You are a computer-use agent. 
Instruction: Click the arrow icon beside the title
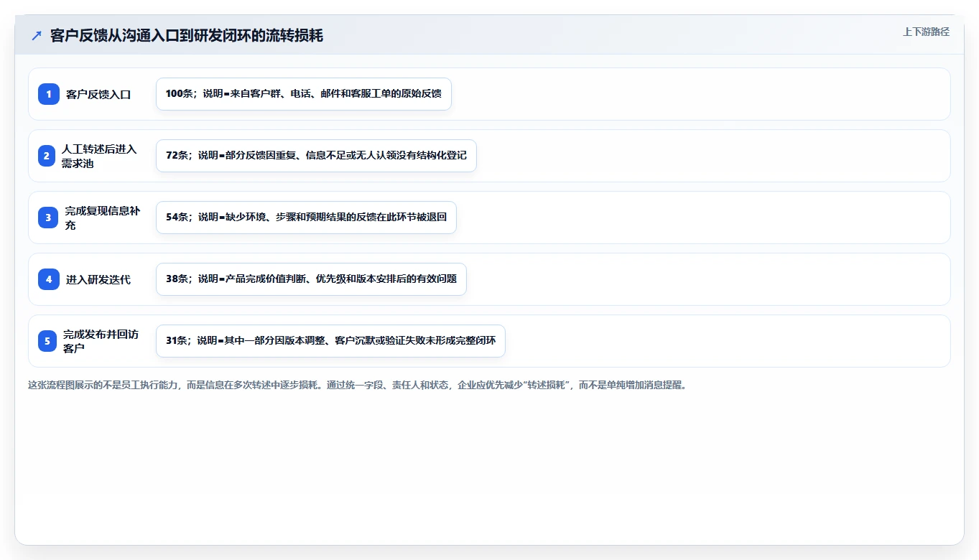point(37,36)
